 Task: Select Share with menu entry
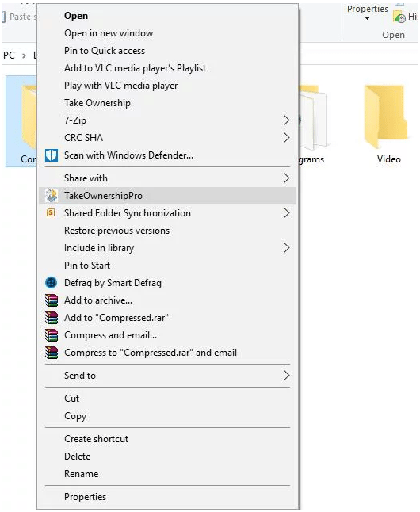167,178
